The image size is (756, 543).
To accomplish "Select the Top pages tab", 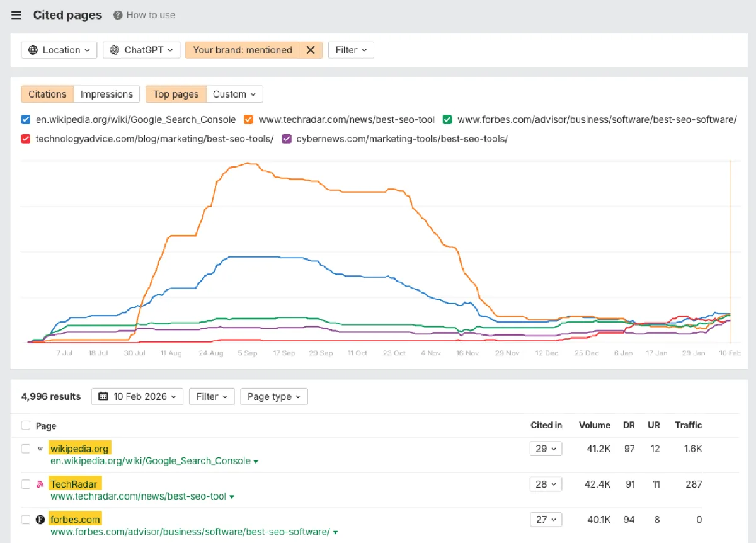I will coord(176,94).
